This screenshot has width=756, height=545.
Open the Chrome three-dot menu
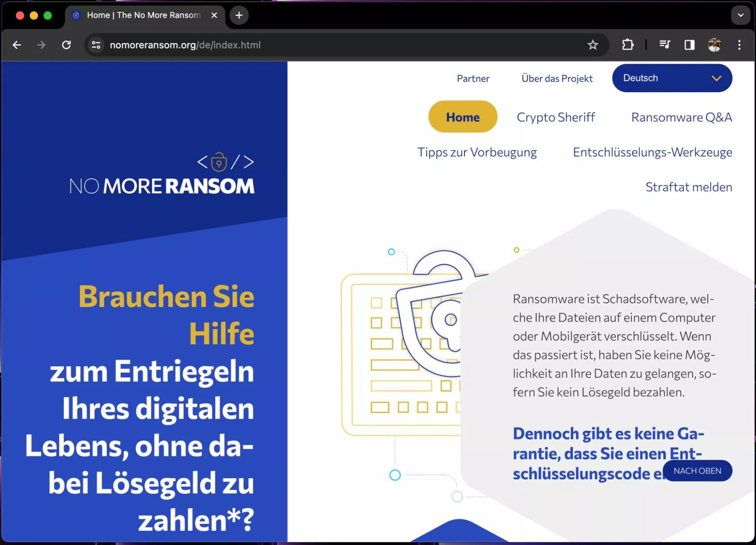tap(739, 45)
